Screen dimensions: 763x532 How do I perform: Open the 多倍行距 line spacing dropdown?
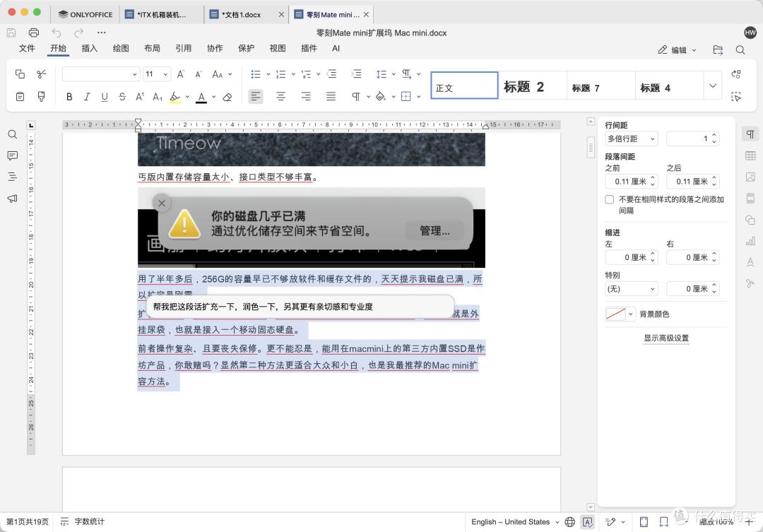coord(632,138)
